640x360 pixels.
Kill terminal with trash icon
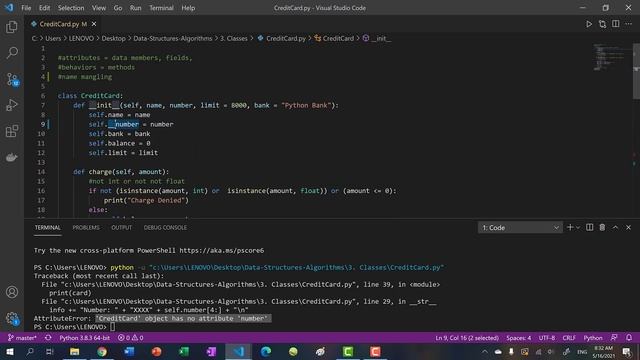pos(602,227)
